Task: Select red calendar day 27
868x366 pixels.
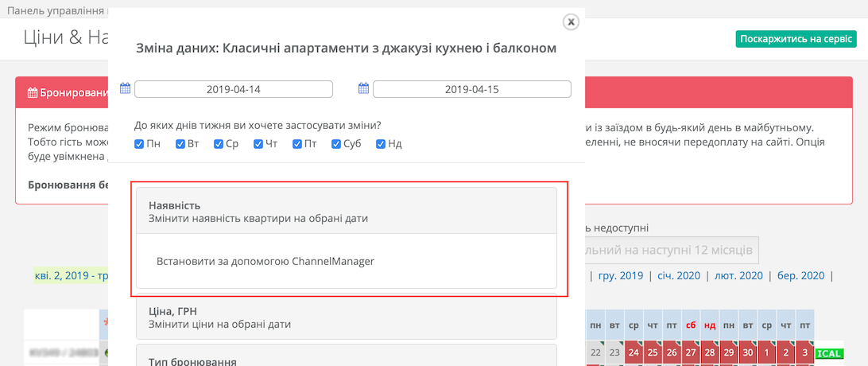Action: 691,352
